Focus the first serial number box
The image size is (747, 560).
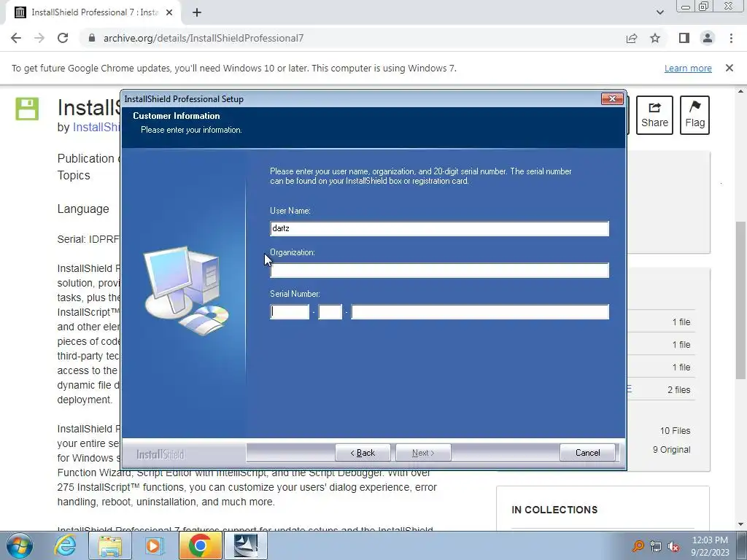(290, 312)
